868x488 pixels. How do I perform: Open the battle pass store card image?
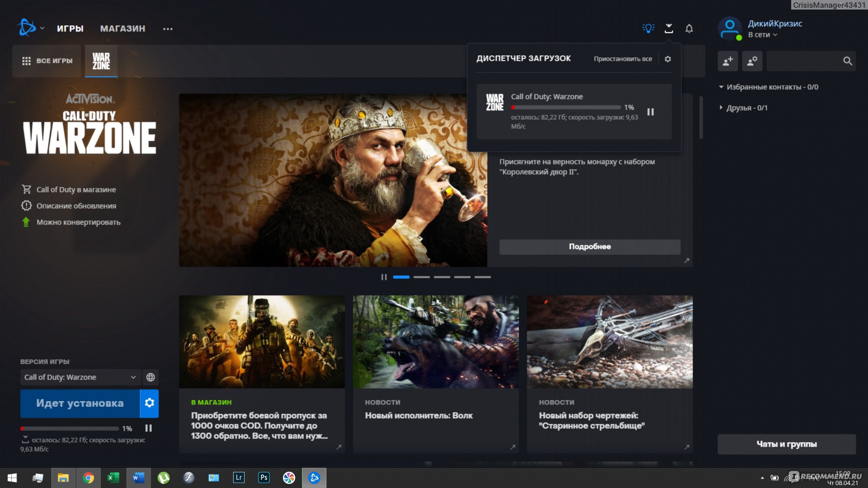[x=262, y=342]
